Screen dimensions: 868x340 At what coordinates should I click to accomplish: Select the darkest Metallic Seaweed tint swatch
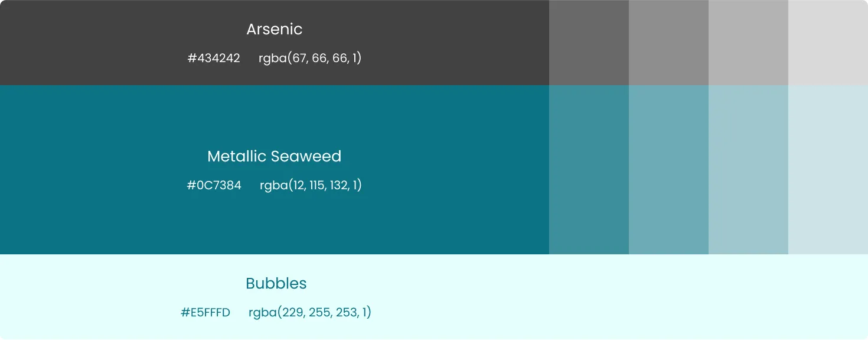click(x=589, y=170)
